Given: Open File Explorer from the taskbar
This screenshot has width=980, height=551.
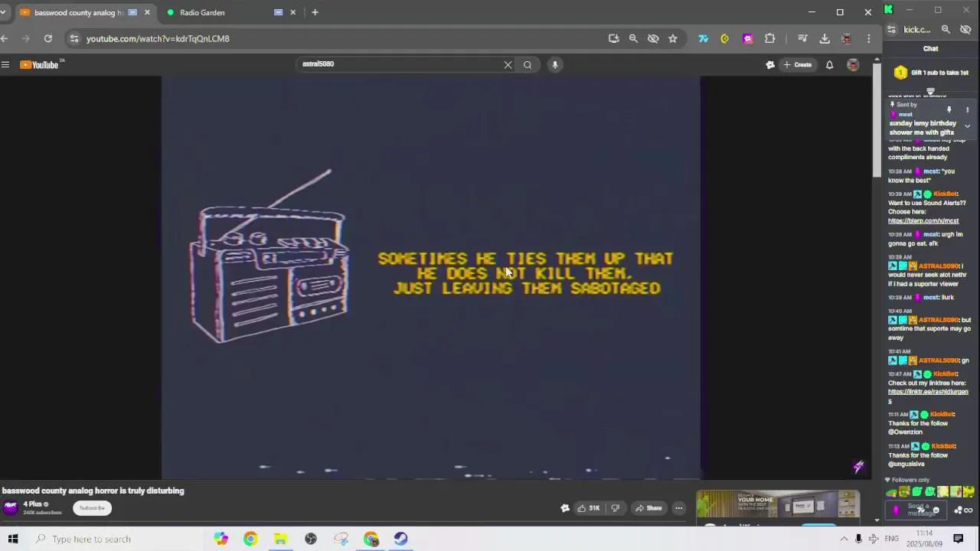Looking at the screenshot, I should 280,539.
